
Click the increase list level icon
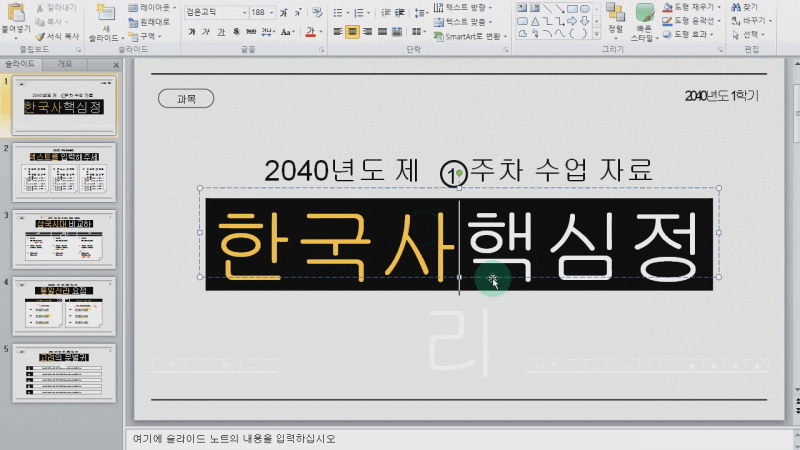(401, 12)
